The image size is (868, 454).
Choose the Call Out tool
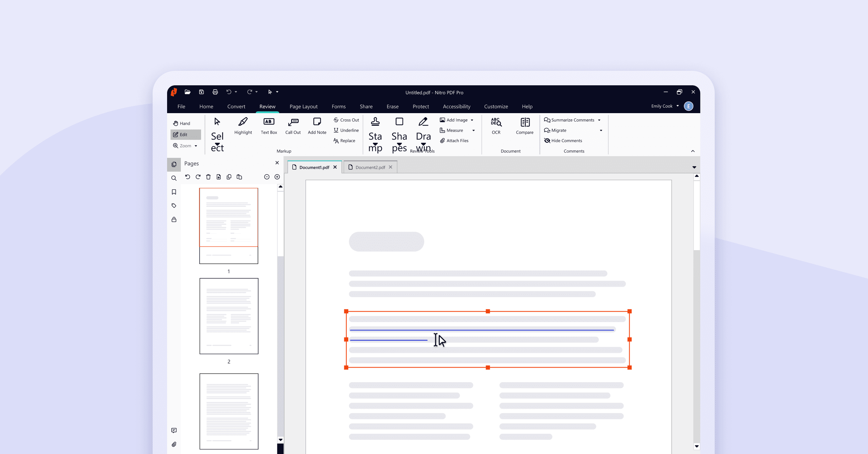coord(293,126)
